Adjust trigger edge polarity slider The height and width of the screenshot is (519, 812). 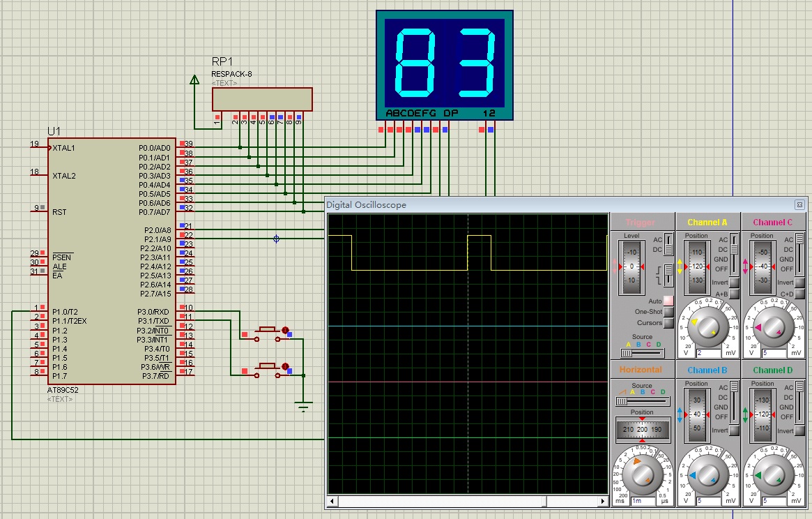pos(668,274)
